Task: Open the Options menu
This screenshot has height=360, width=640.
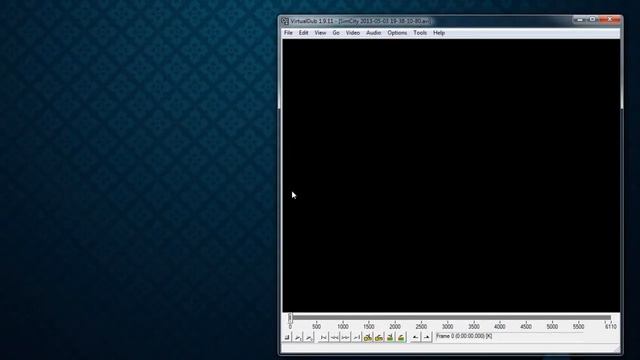Action: (x=397, y=33)
